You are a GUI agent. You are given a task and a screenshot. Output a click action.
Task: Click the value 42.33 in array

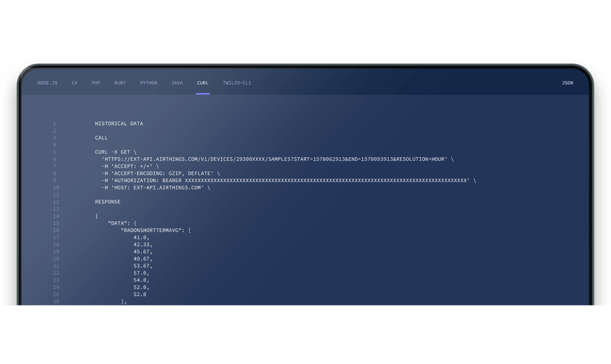point(143,245)
